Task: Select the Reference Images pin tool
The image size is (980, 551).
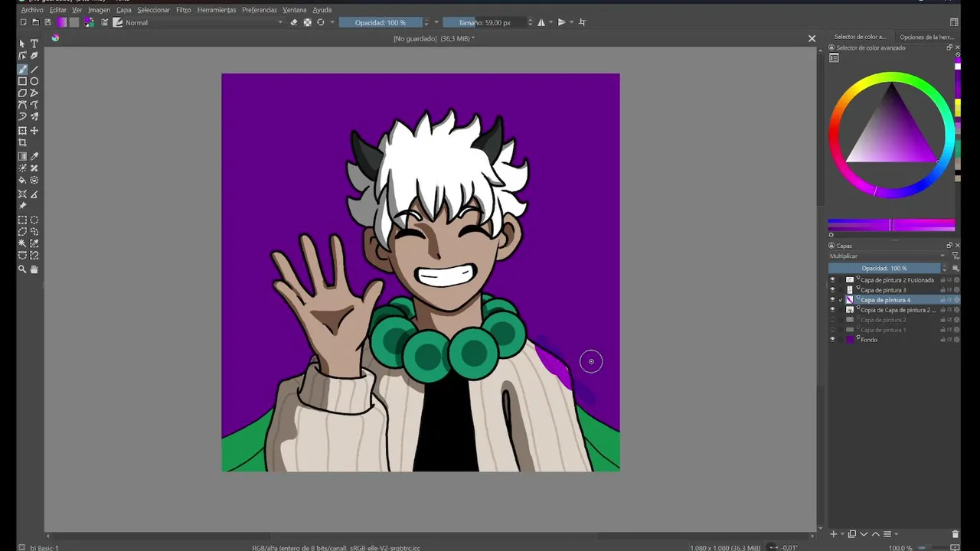Action: [22, 206]
